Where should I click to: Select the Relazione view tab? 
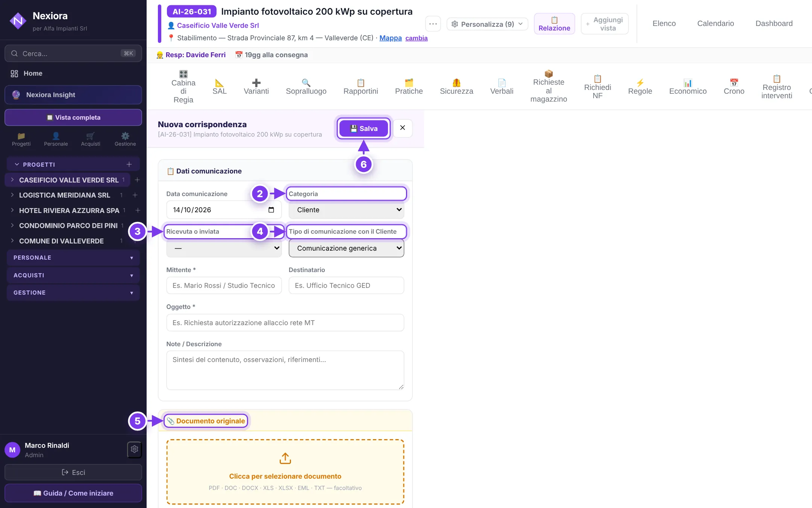click(x=554, y=24)
